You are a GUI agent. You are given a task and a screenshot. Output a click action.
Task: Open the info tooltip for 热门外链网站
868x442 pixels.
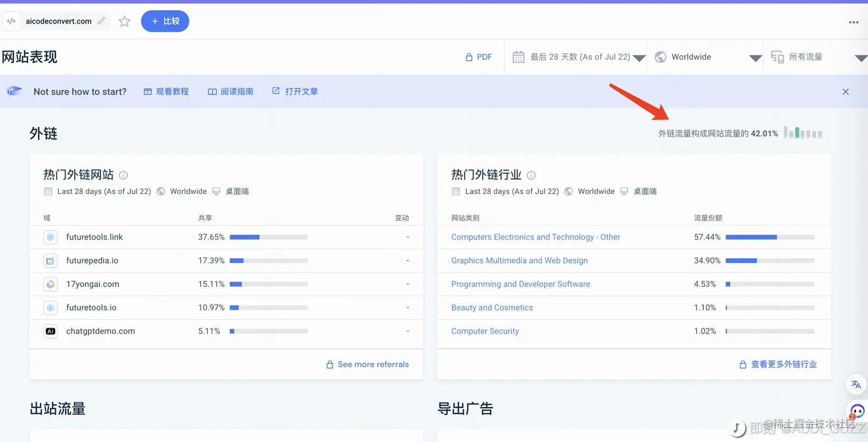tap(124, 175)
